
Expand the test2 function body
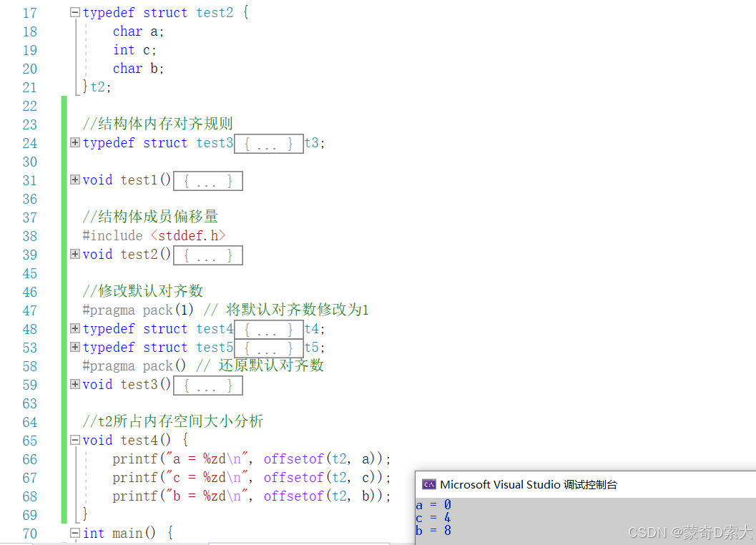click(74, 254)
